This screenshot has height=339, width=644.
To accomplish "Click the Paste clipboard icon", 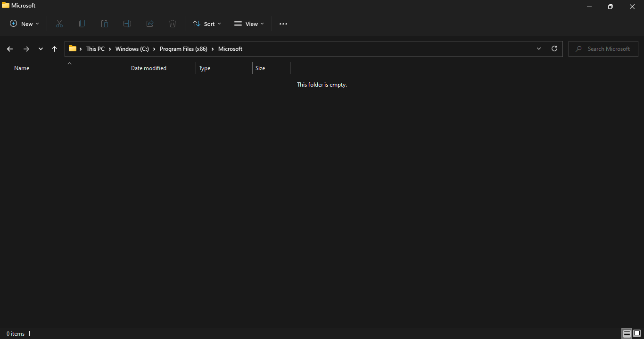I will click(105, 24).
